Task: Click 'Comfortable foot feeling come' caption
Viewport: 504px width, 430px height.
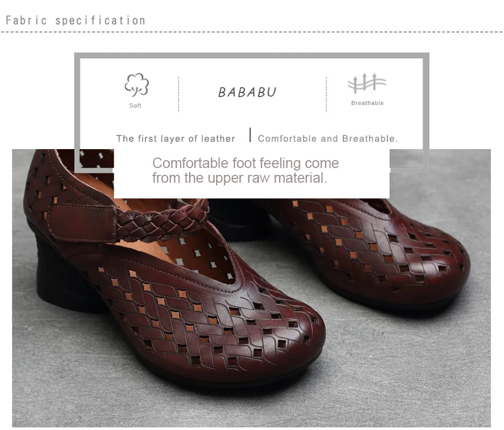Action: tap(246, 163)
